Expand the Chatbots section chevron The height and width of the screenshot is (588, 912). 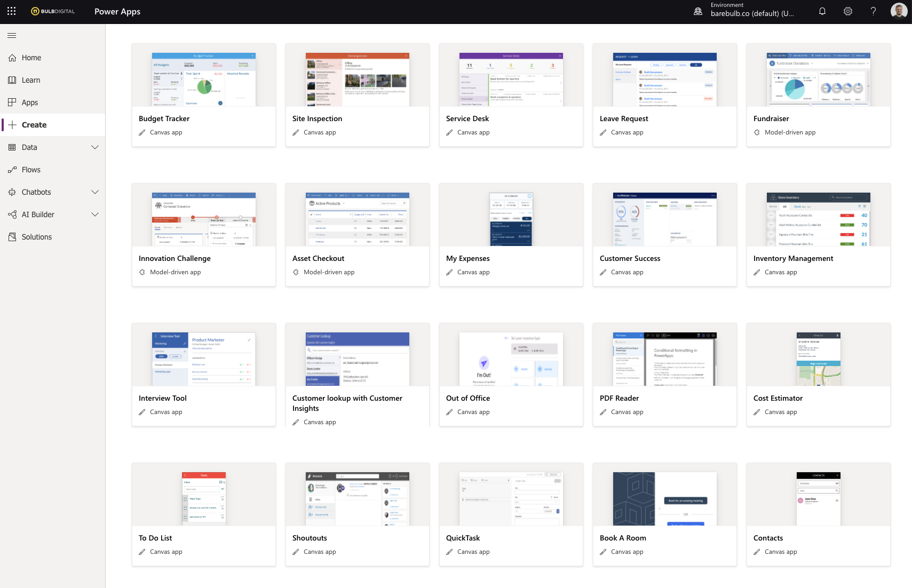click(x=95, y=192)
